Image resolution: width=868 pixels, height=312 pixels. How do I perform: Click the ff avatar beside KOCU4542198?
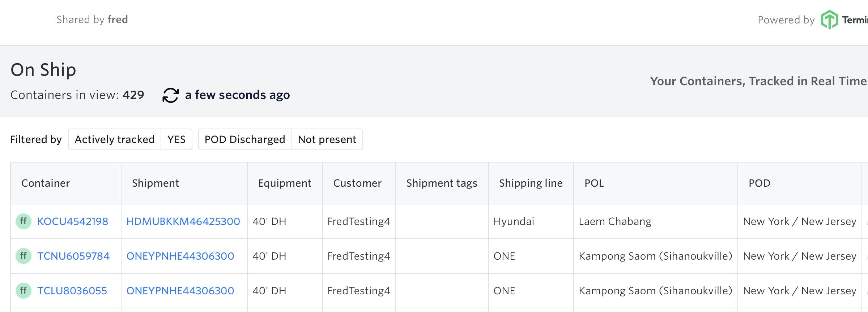pos(24,221)
